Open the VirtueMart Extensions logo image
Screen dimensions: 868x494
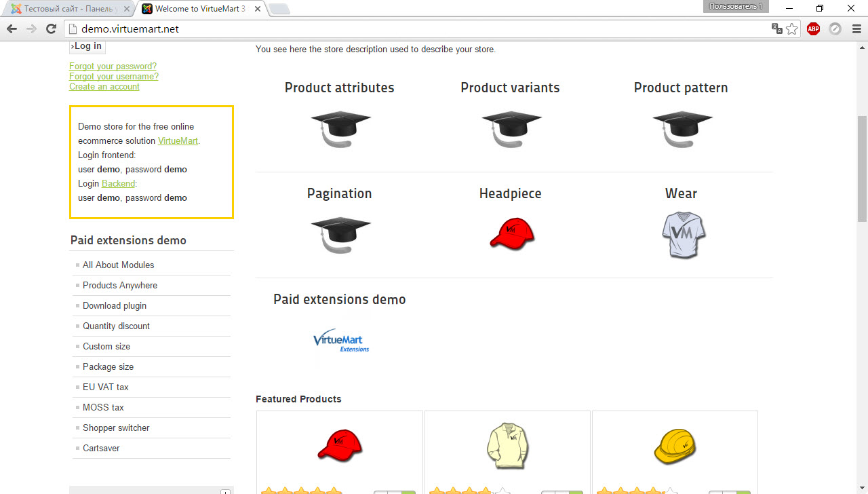pos(340,340)
